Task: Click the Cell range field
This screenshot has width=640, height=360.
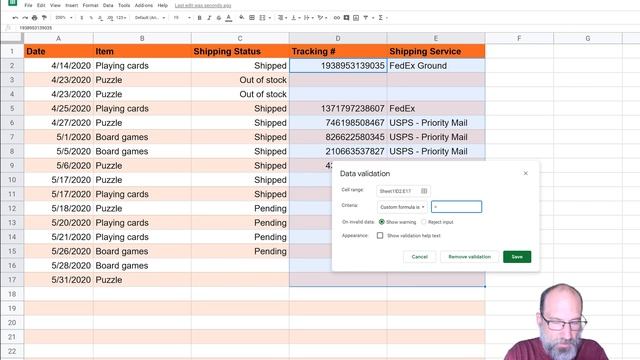Action: pos(403,191)
